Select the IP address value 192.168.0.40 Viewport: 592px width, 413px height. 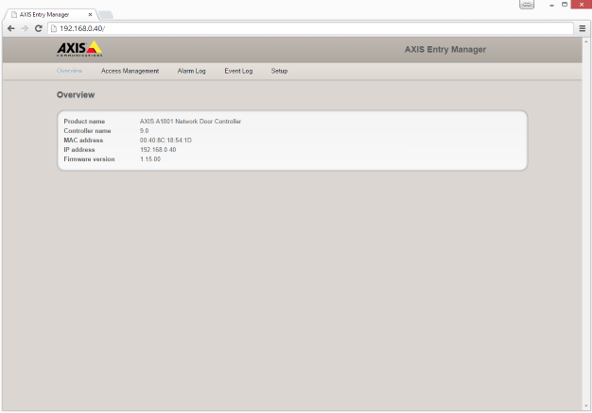tap(158, 149)
